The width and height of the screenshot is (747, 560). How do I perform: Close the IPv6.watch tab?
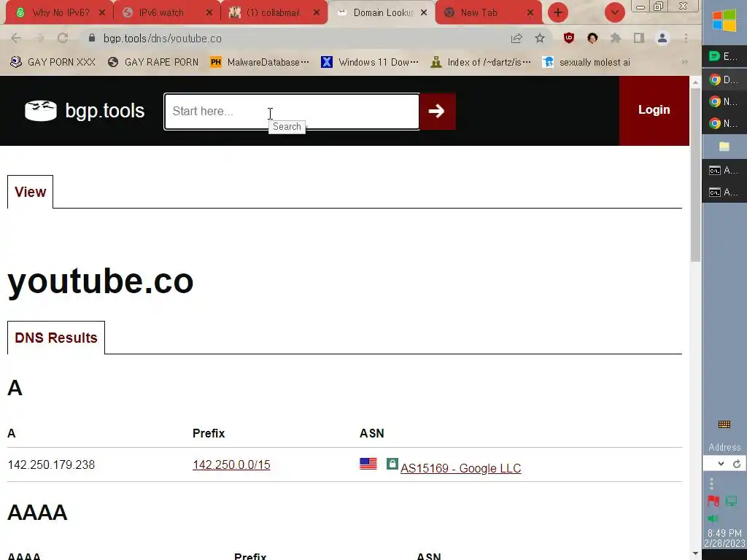click(209, 13)
